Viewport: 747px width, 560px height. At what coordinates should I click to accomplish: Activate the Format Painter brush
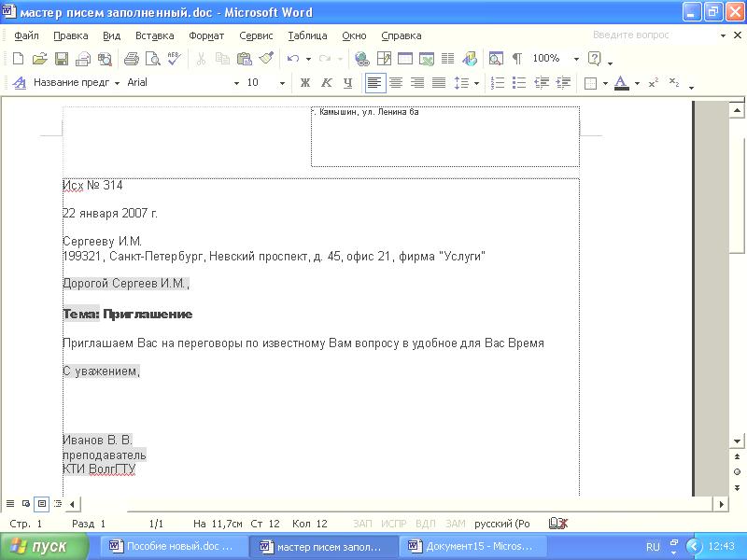[x=266, y=59]
